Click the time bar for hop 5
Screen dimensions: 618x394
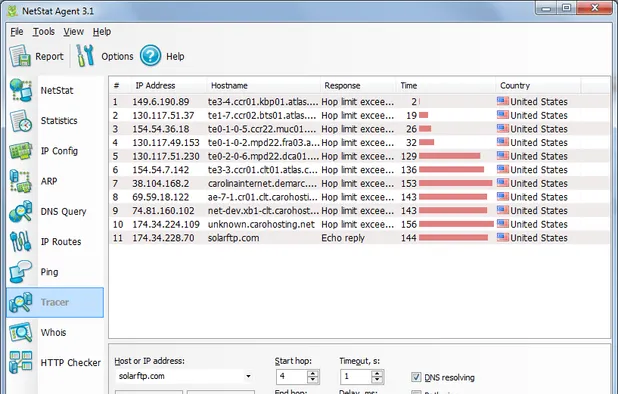coord(450,156)
